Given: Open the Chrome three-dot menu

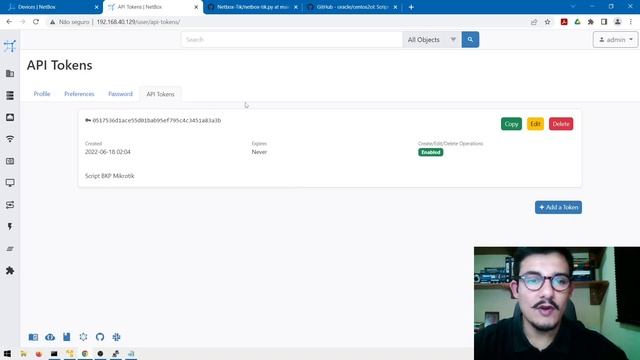Looking at the screenshot, I should click(631, 22).
